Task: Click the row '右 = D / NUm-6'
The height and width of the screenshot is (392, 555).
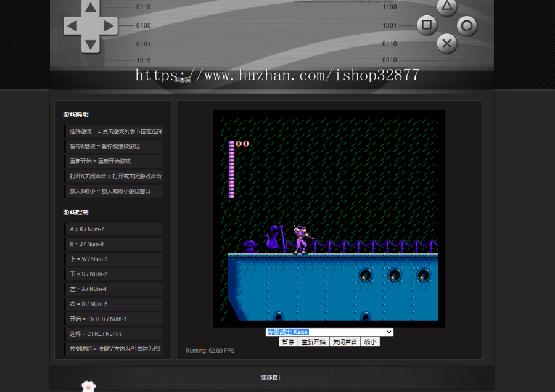Action: tap(113, 304)
